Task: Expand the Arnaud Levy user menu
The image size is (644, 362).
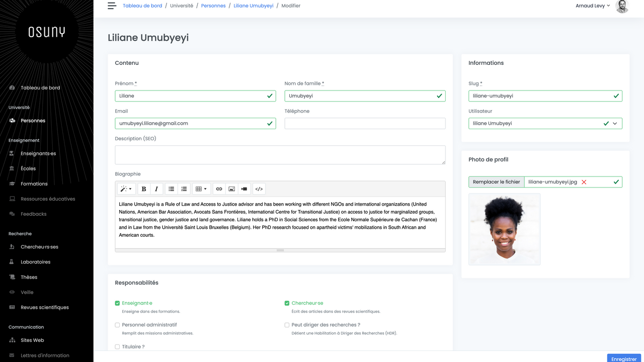Action: pos(593,6)
